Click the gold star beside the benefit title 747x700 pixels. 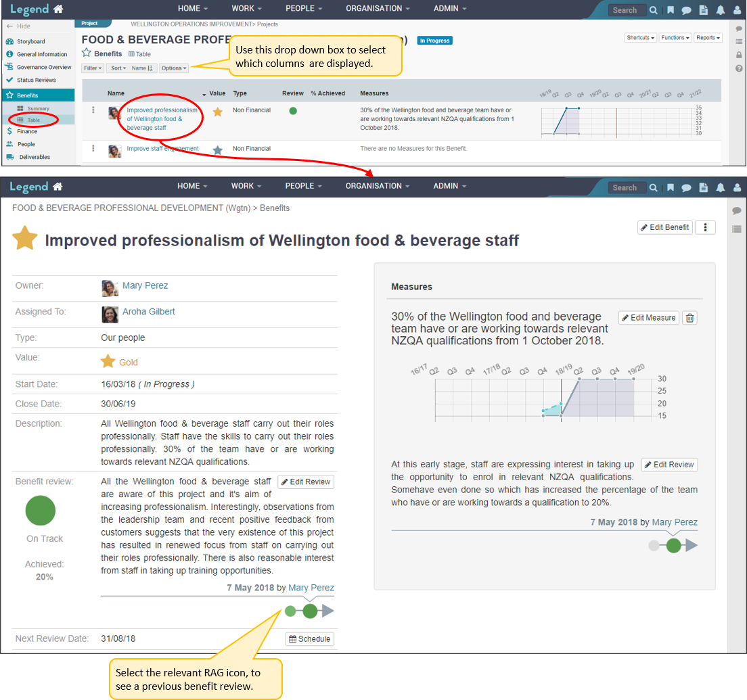(25, 238)
